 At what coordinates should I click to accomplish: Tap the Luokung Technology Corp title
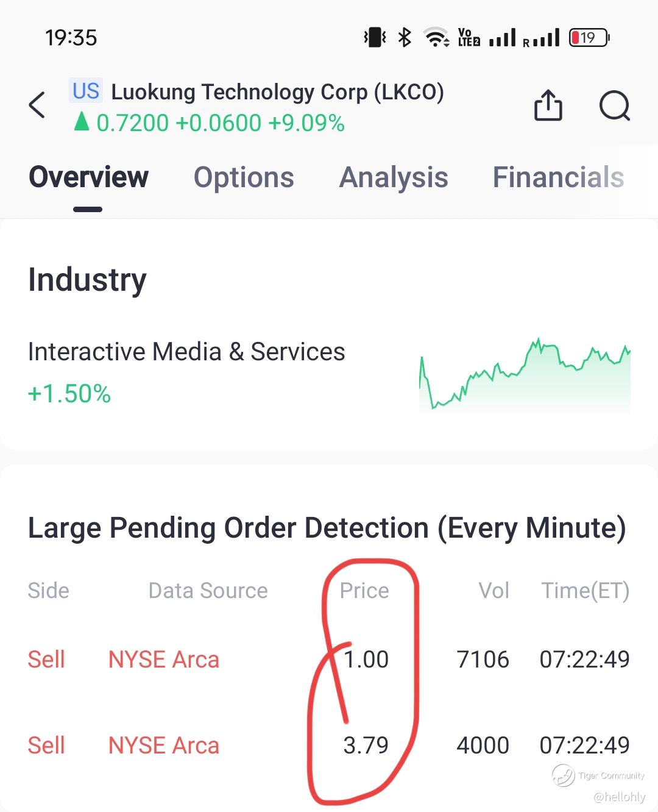tap(277, 92)
